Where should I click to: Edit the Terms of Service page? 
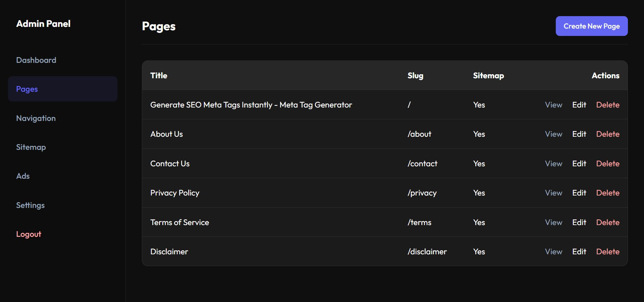pyautogui.click(x=579, y=222)
